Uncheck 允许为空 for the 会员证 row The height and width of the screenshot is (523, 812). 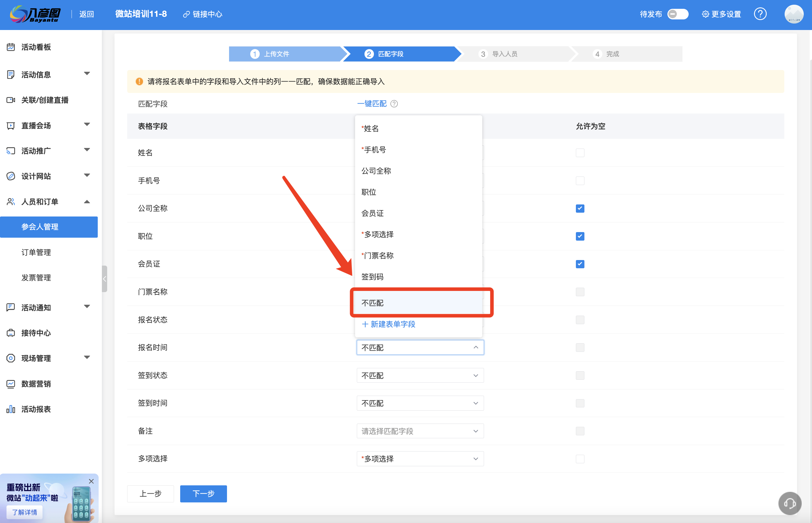click(x=580, y=264)
